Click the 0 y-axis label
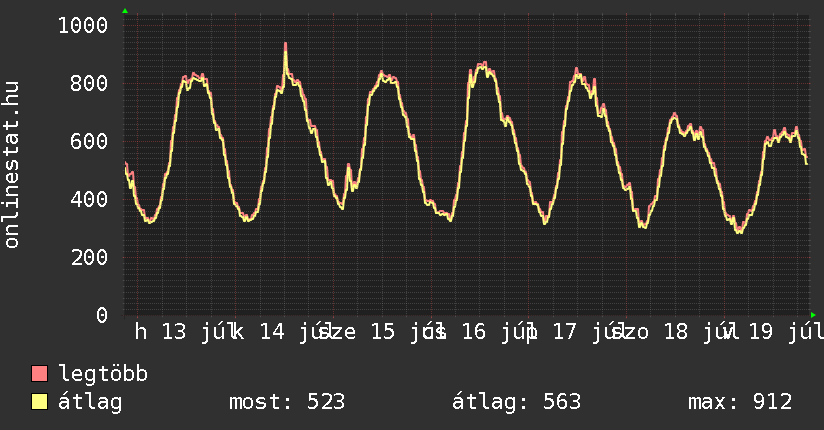 coord(102,315)
